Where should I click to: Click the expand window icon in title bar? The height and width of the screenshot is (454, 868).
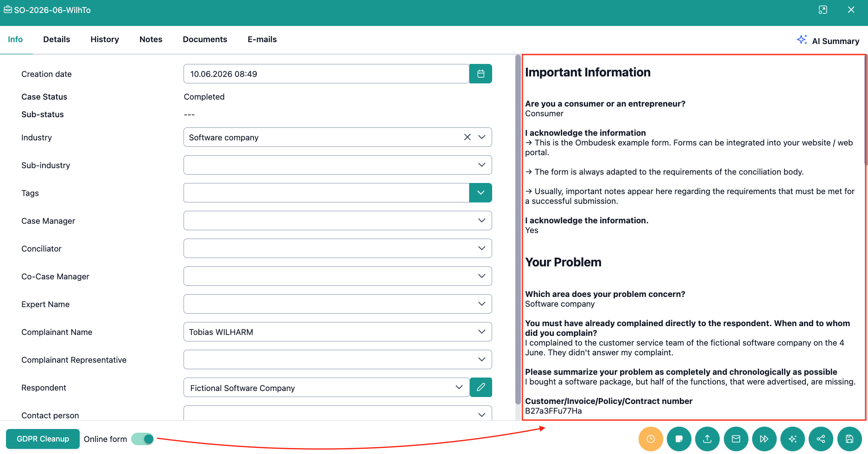(x=823, y=10)
